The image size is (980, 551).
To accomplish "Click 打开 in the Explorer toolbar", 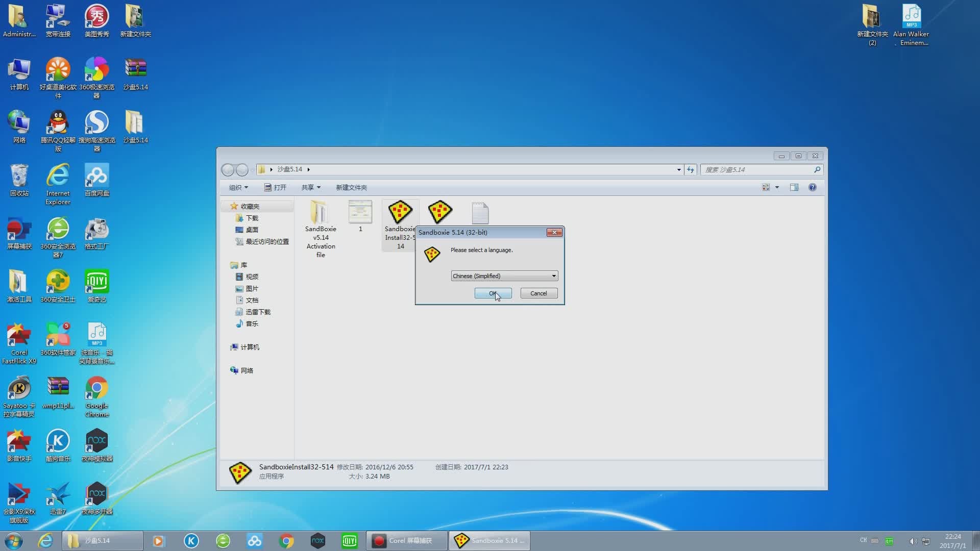I will click(x=276, y=188).
